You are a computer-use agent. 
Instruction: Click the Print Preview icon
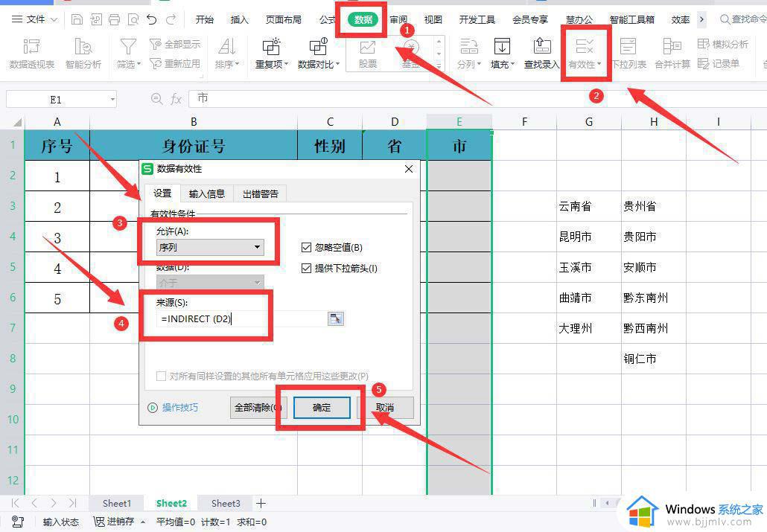(133, 19)
